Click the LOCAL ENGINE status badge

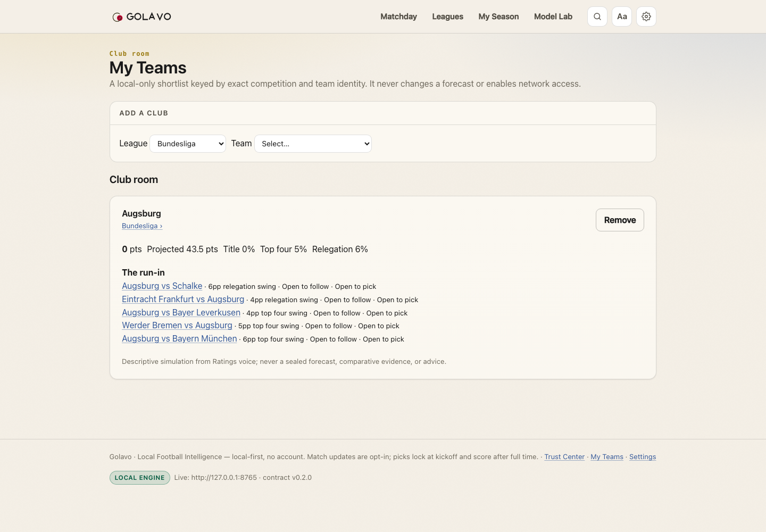click(140, 478)
